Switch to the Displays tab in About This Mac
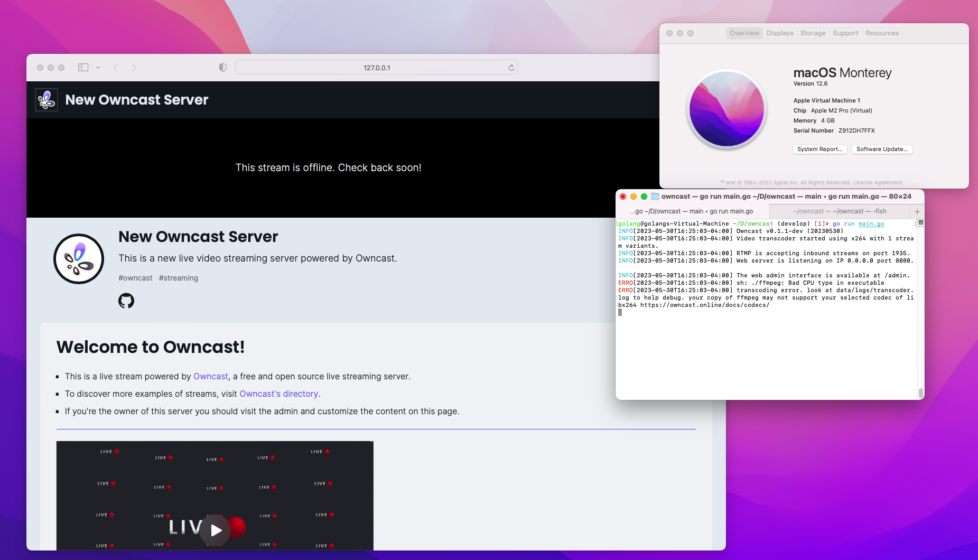This screenshot has width=978, height=560. (x=779, y=33)
